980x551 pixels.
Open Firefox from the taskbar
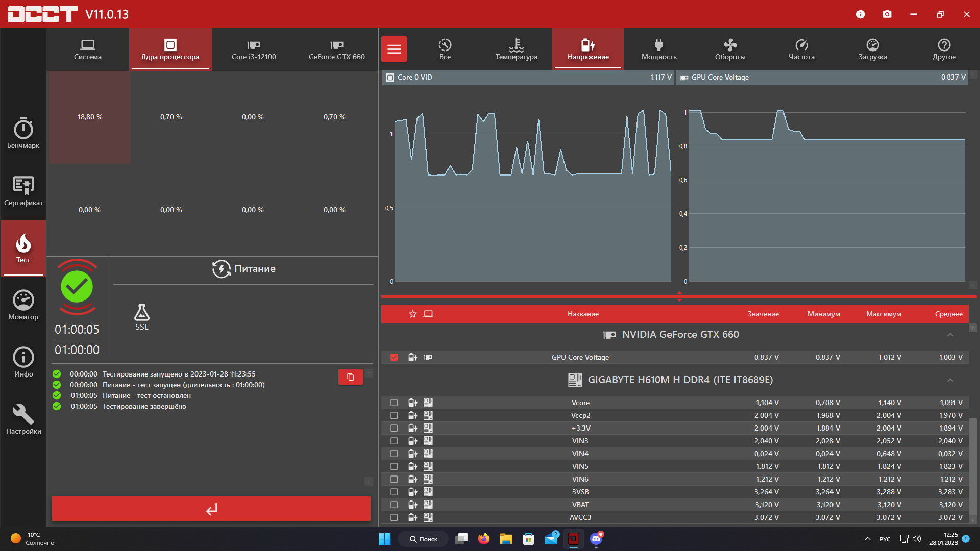[483, 539]
